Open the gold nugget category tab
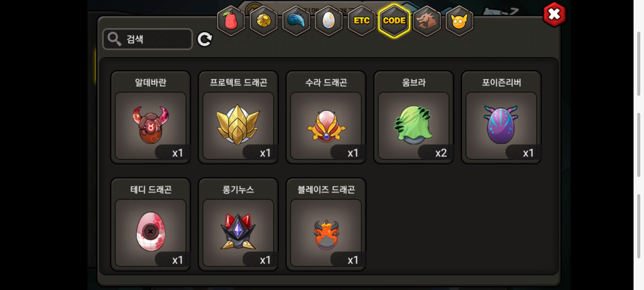The width and height of the screenshot is (644, 290). [x=264, y=21]
